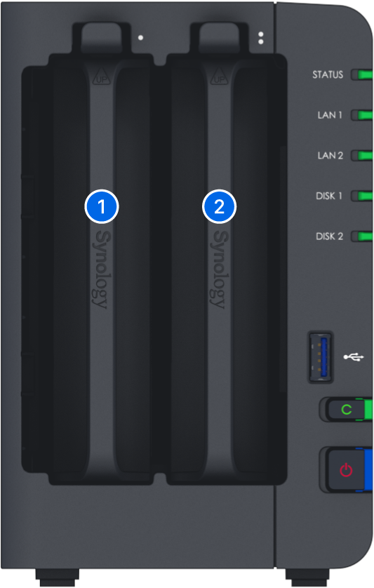This screenshot has height=588, width=374.
Task: Click the UP triangle on the two-dot tray
Action: (x=219, y=77)
